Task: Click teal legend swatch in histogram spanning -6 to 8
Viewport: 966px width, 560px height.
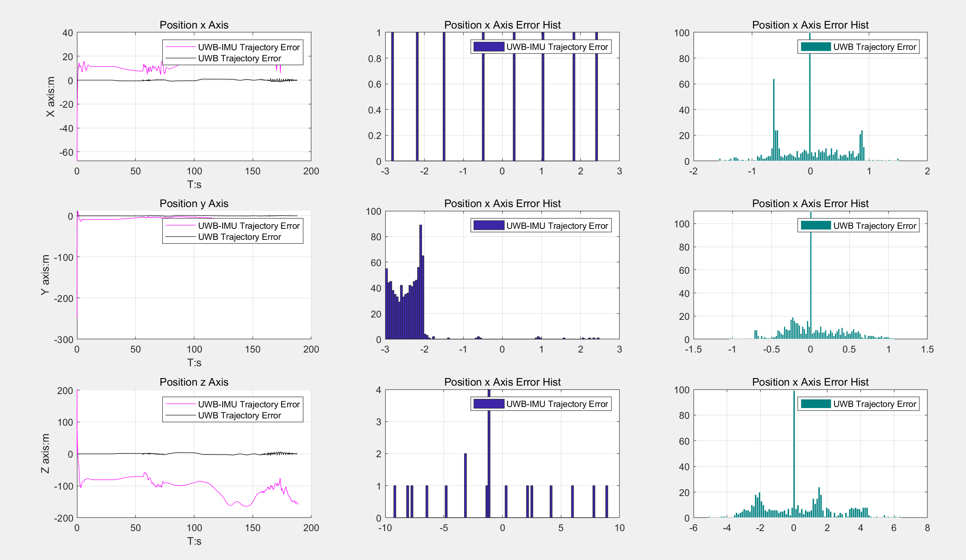Action: 815,404
